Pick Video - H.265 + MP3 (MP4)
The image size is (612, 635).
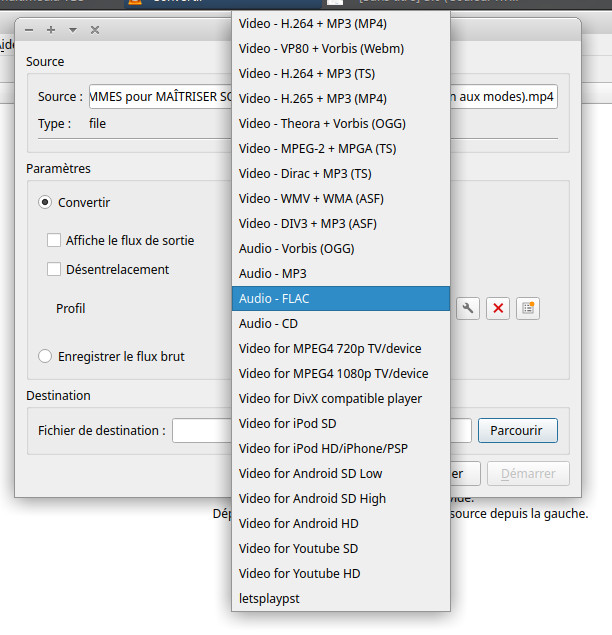tap(341, 99)
